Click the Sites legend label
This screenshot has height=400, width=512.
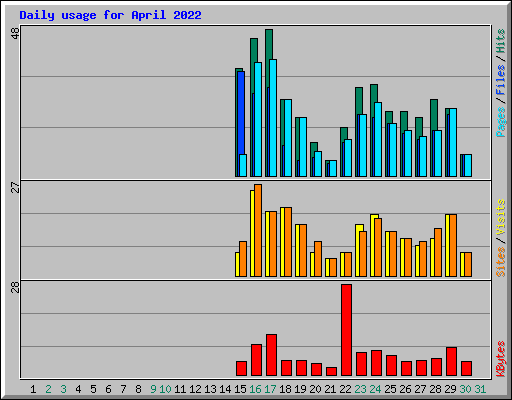pyautogui.click(x=500, y=262)
